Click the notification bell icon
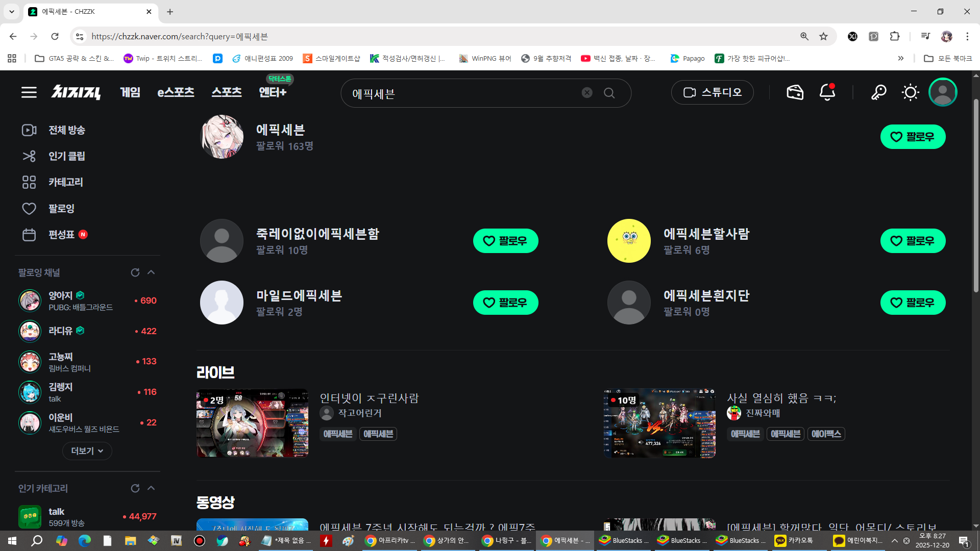The width and height of the screenshot is (980, 551). (x=827, y=92)
